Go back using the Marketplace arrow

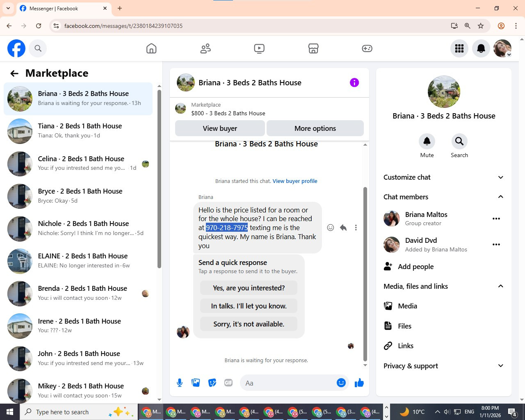click(14, 73)
